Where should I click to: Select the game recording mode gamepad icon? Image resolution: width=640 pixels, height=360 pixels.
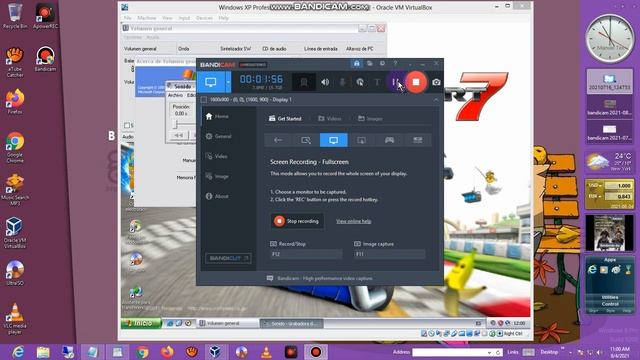pos(389,140)
